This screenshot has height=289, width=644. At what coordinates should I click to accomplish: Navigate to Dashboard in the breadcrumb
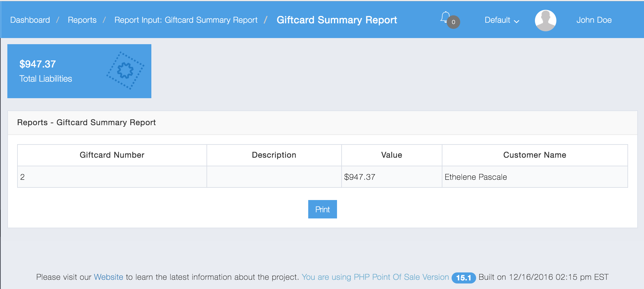point(30,20)
